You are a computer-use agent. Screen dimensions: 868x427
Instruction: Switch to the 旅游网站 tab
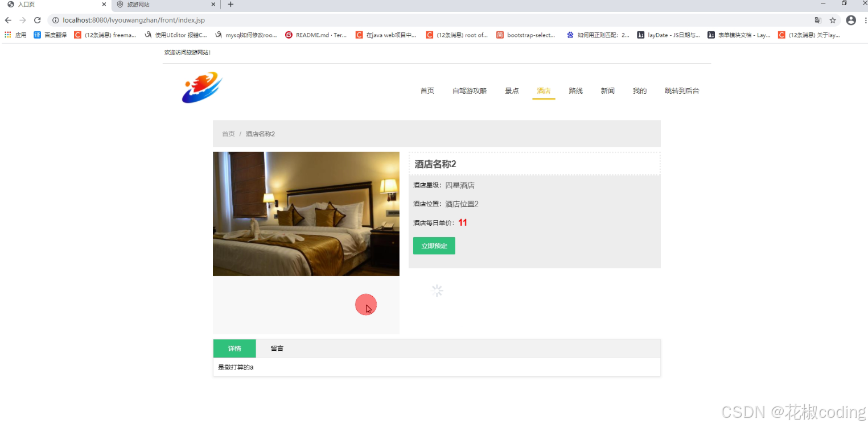pyautogui.click(x=165, y=4)
